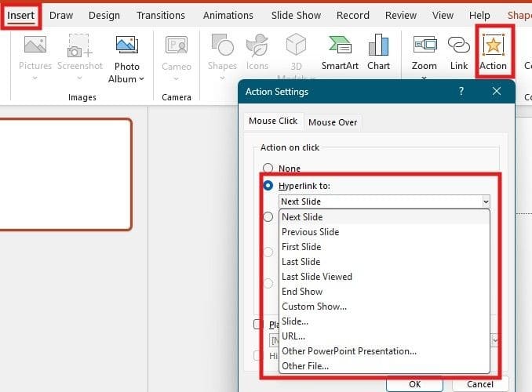Close the Action Settings dialog
This screenshot has width=532, height=392.
pyautogui.click(x=496, y=91)
